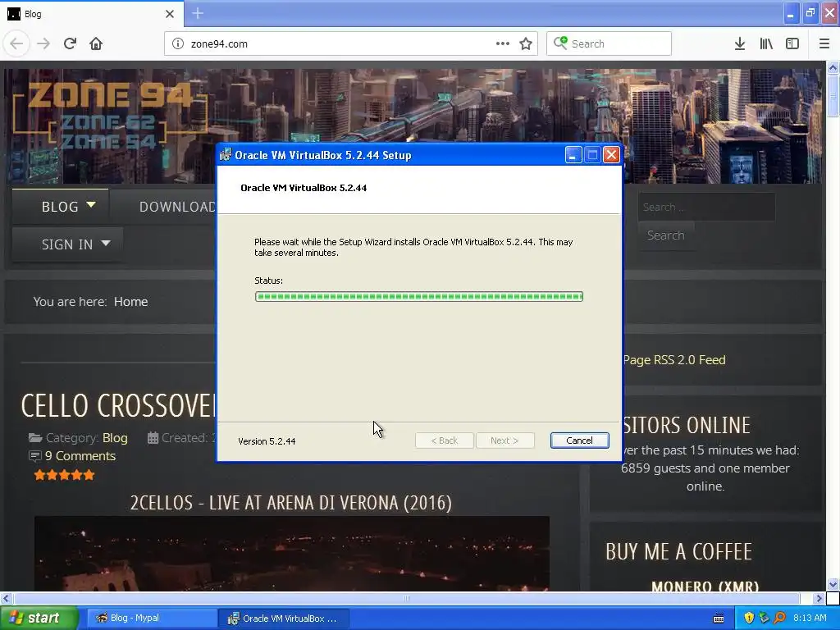Open the Blog category link
This screenshot has height=630, width=840.
(115, 438)
